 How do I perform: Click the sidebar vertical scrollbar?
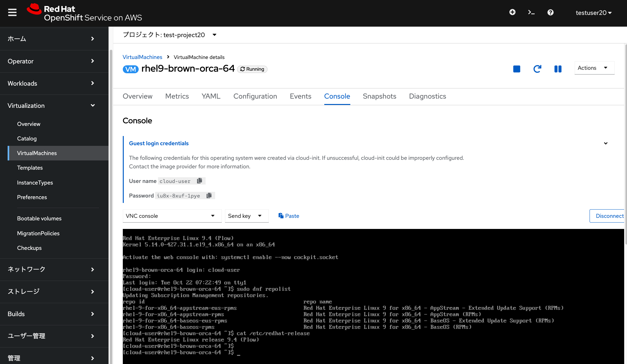click(111, 206)
